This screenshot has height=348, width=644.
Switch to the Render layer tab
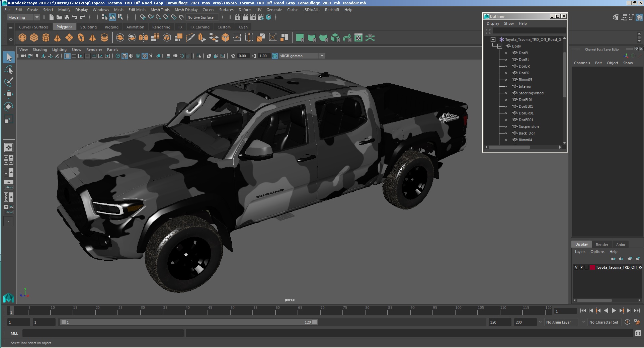[x=602, y=245]
